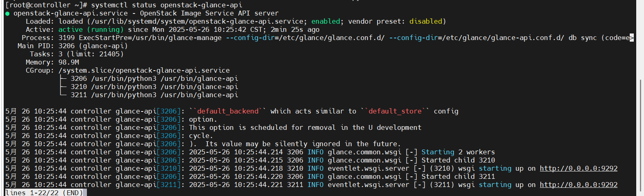644x196 pixels.
Task: Click 'since Mon 2025-05-26 10:25:42 CST' timestamp
Action: tap(195, 29)
